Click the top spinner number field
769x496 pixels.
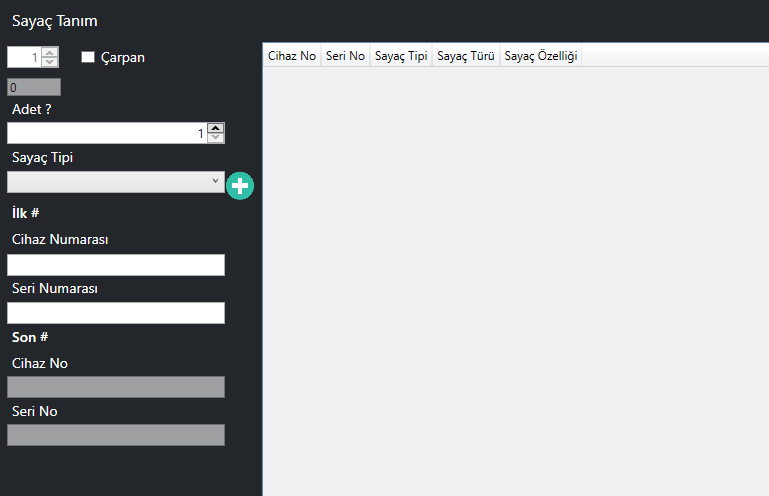click(x=24, y=58)
